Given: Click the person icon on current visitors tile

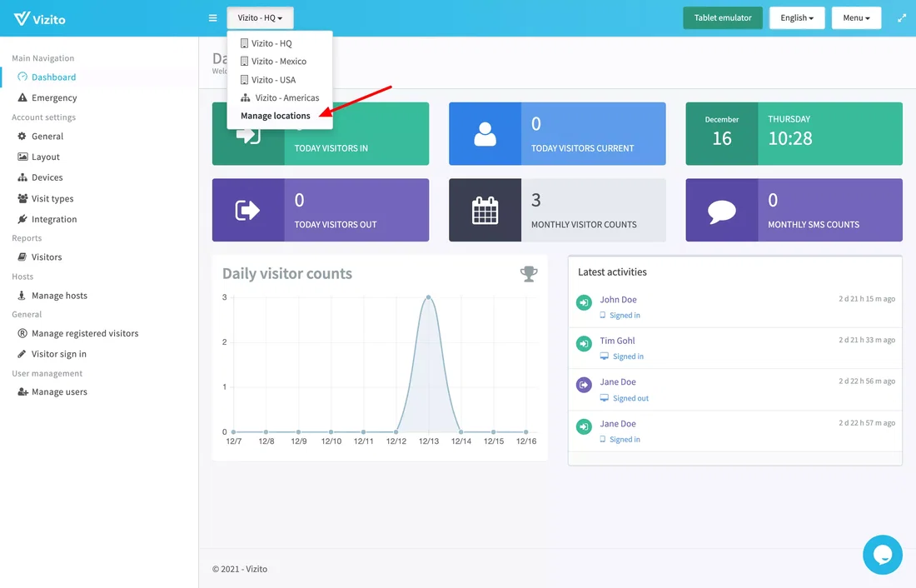Looking at the screenshot, I should tap(485, 134).
